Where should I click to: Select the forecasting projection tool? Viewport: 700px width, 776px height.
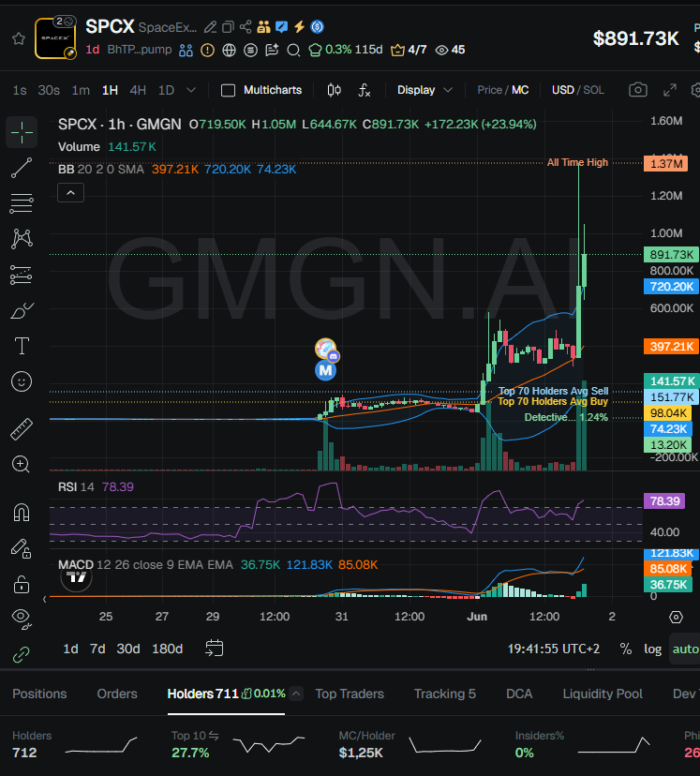22,275
